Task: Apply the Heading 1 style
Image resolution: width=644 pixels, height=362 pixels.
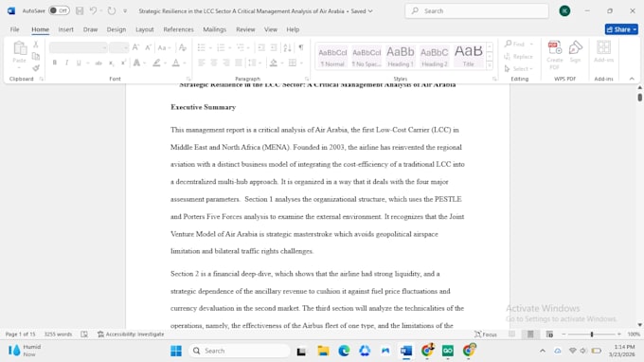Action: (x=400, y=56)
